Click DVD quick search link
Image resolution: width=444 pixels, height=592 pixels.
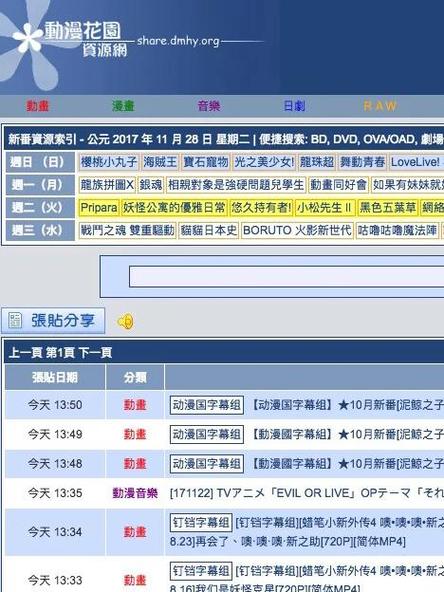(x=343, y=139)
